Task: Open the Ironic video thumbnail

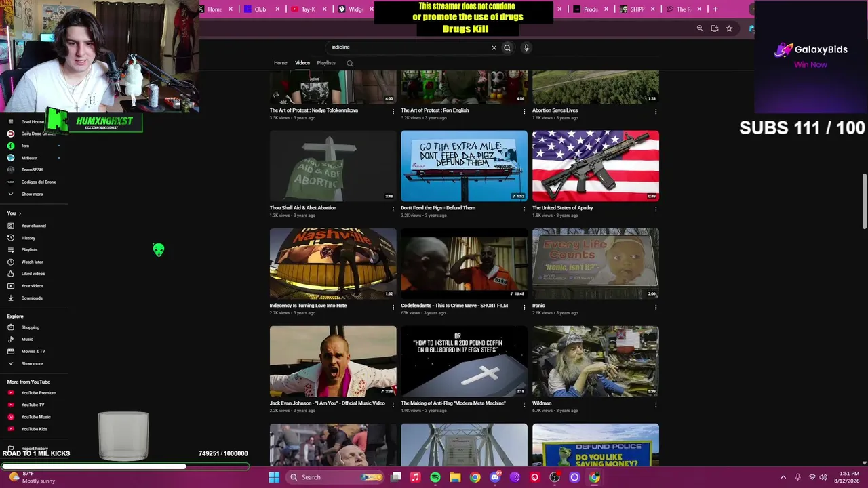Action: [595, 264]
